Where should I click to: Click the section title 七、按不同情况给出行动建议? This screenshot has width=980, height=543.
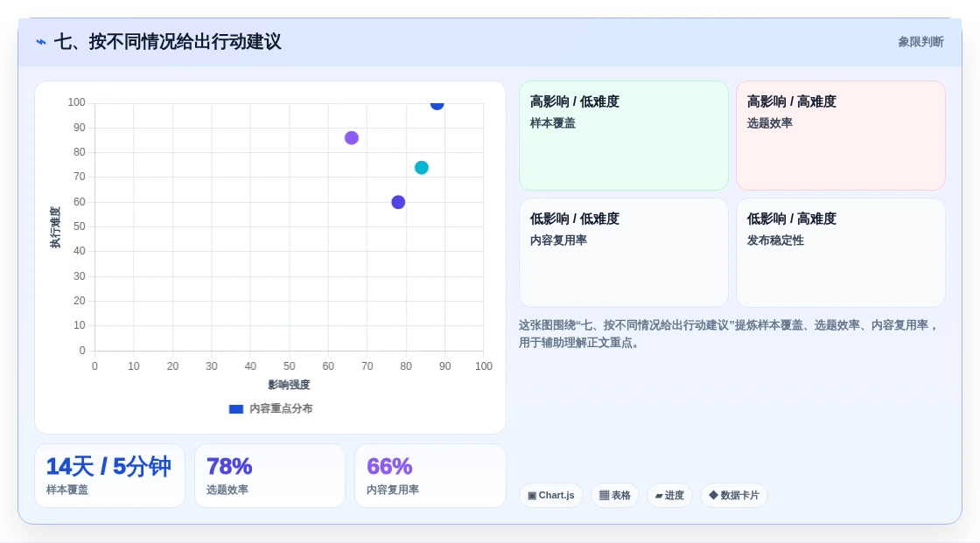point(167,42)
